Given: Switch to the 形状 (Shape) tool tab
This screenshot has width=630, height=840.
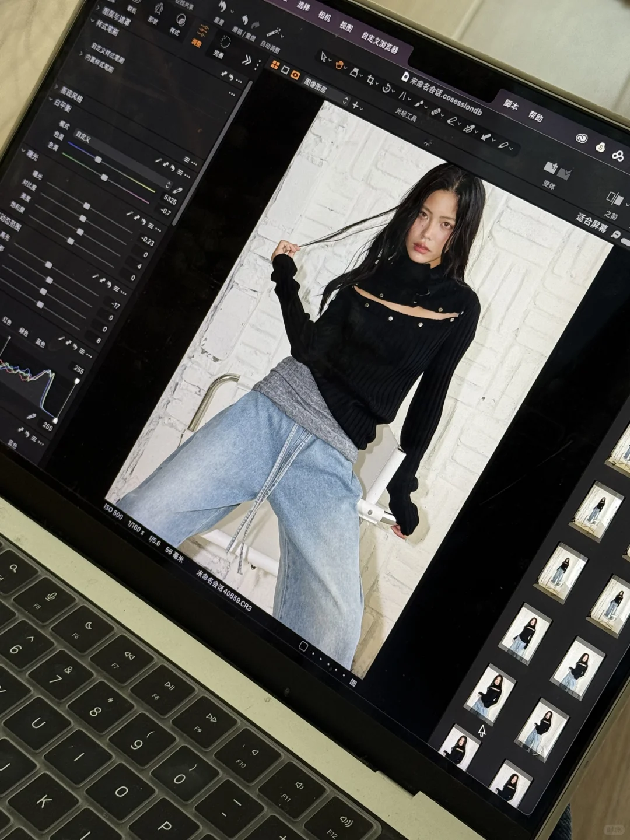Looking at the screenshot, I should [x=155, y=15].
